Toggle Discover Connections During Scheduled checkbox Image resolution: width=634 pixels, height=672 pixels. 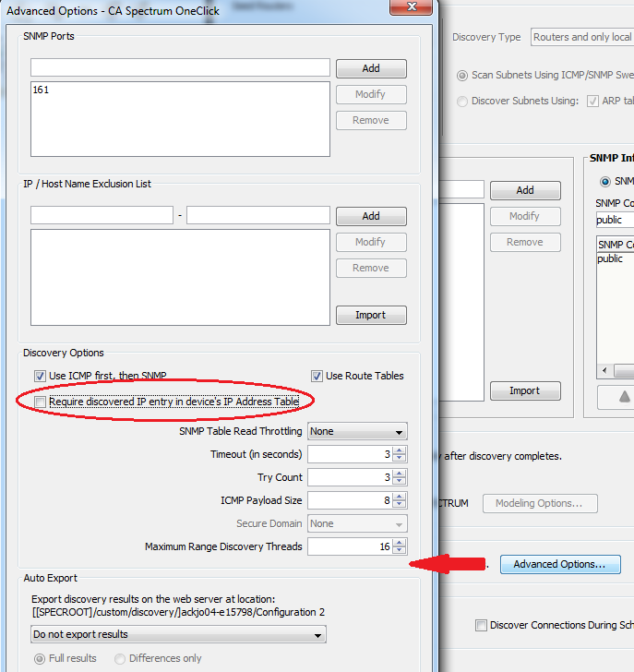point(482,625)
